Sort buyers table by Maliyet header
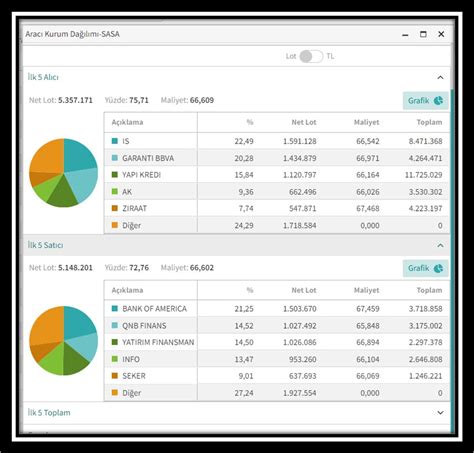Image resolution: width=474 pixels, height=453 pixels. pos(366,122)
